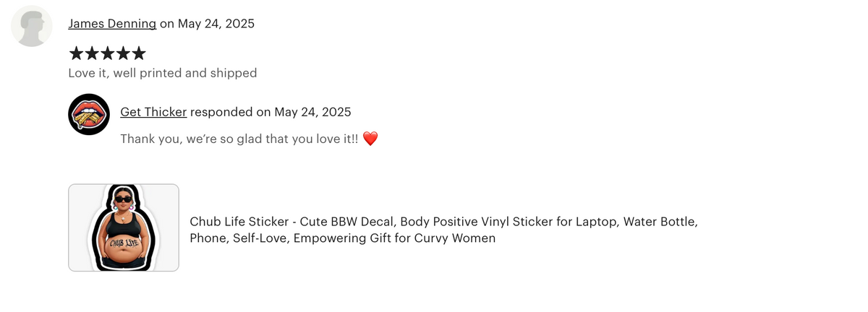Click the 'responded on May 24, 2025' text
868x312 pixels.
pyautogui.click(x=271, y=112)
